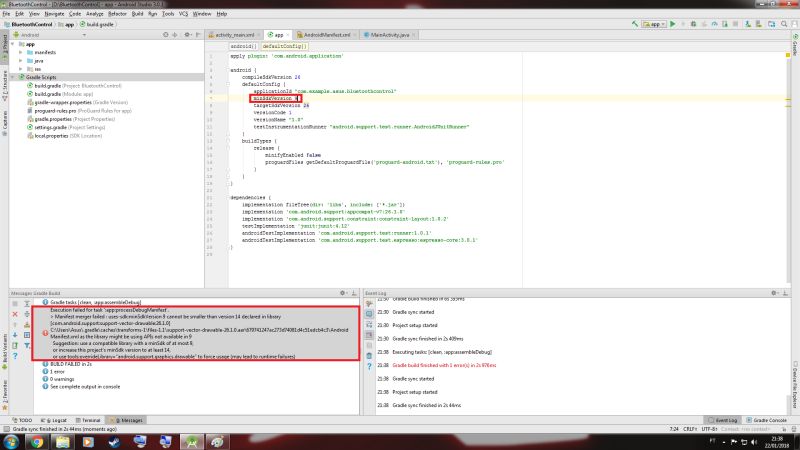Collapse the defaultConfig code block fold marker
The image size is (800, 450).
tap(228, 84)
